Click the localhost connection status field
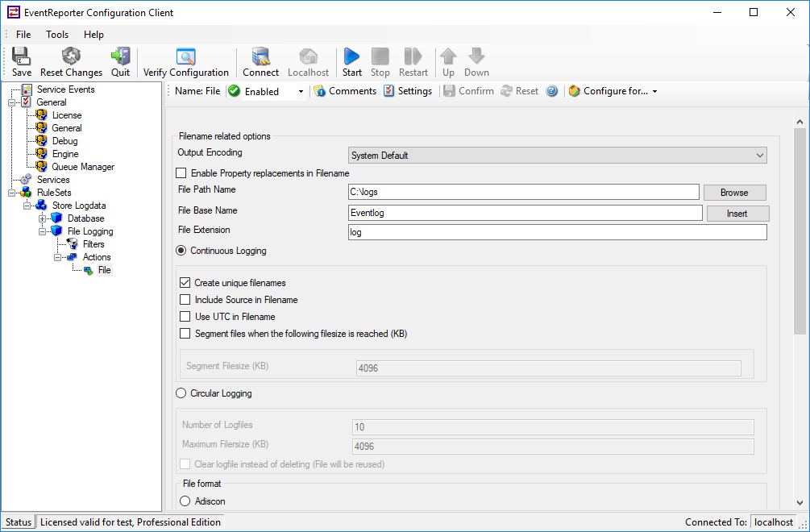This screenshot has width=810, height=532. (773, 522)
